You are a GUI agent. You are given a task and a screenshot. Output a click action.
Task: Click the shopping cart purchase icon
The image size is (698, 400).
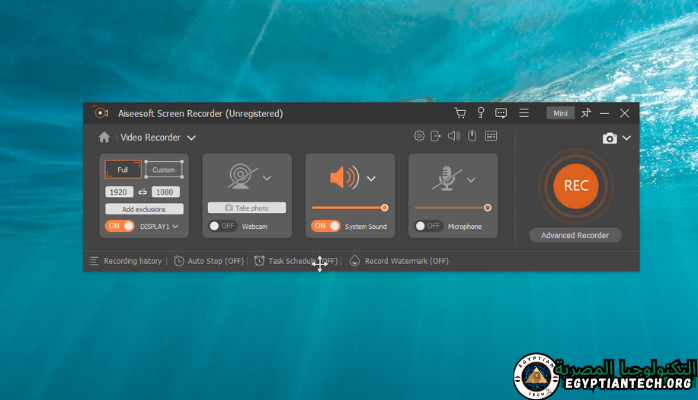point(460,114)
